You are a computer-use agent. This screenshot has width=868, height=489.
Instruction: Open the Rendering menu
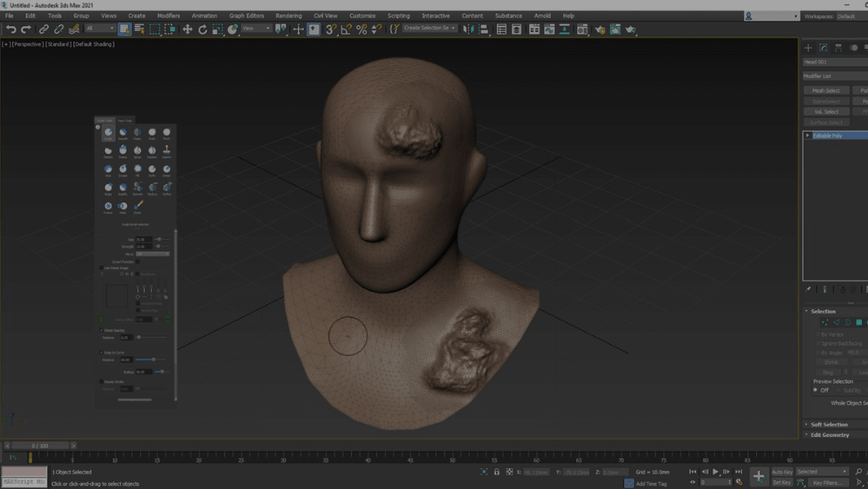pos(288,16)
